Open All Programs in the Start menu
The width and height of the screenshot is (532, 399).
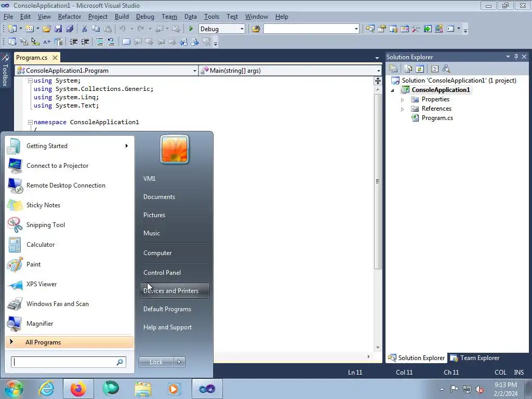pos(70,342)
